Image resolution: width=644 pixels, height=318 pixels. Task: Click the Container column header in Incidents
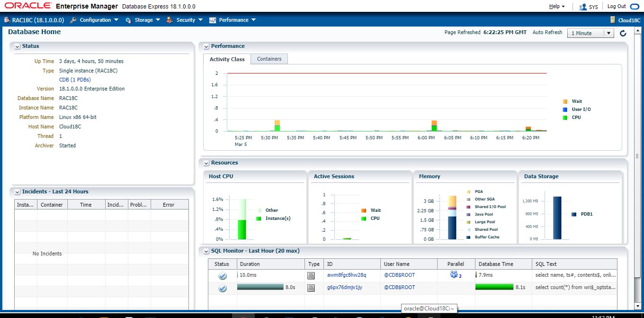(x=52, y=205)
